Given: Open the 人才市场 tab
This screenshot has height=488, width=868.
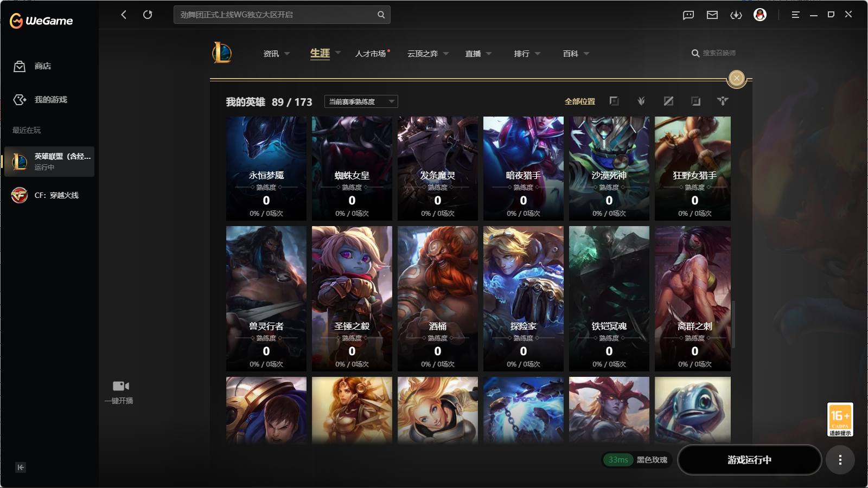Looking at the screenshot, I should pos(372,54).
